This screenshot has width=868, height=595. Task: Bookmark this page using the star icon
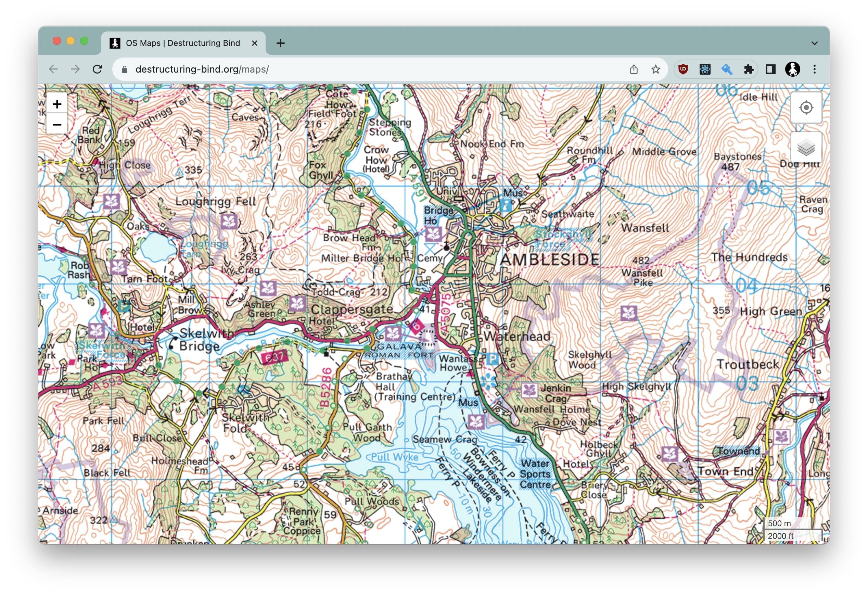pos(655,69)
